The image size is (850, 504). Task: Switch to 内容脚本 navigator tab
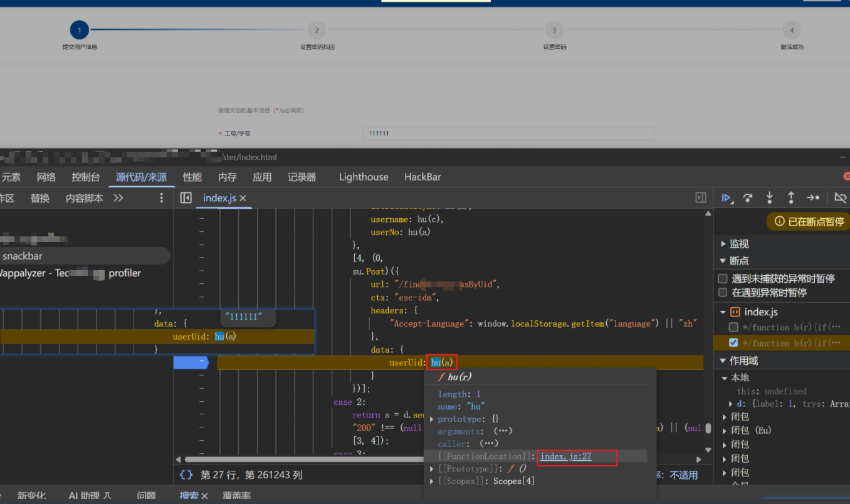pyautogui.click(x=84, y=198)
